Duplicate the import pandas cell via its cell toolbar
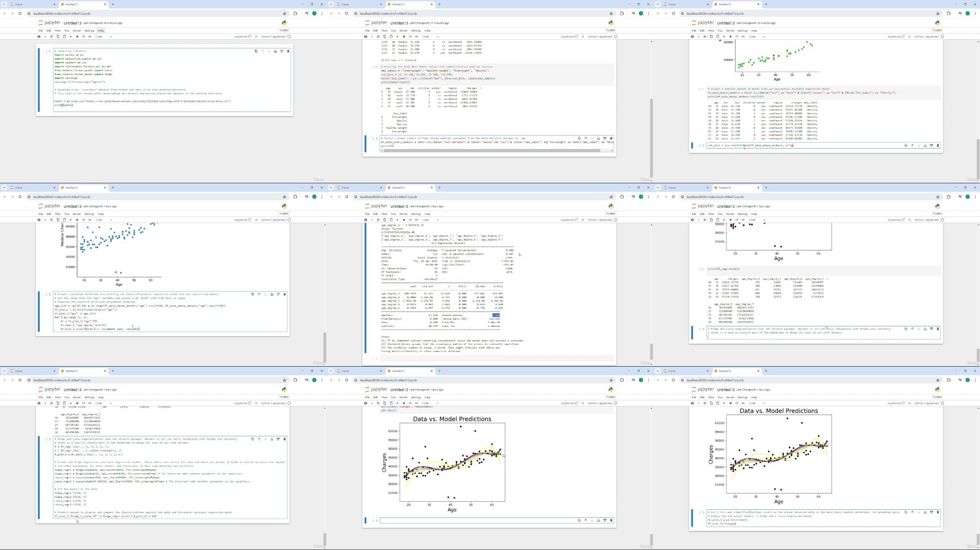The width and height of the screenshot is (980, 550). pos(256,51)
